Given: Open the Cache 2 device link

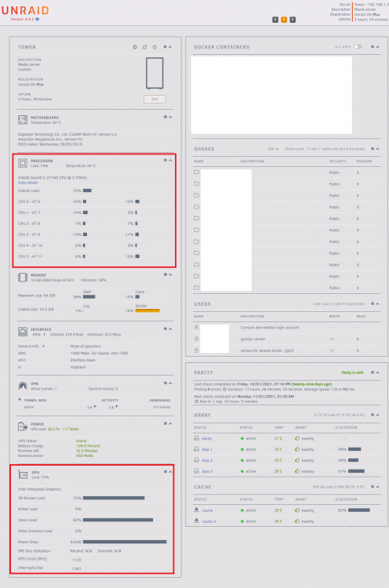Looking at the screenshot, I should tap(209, 521).
